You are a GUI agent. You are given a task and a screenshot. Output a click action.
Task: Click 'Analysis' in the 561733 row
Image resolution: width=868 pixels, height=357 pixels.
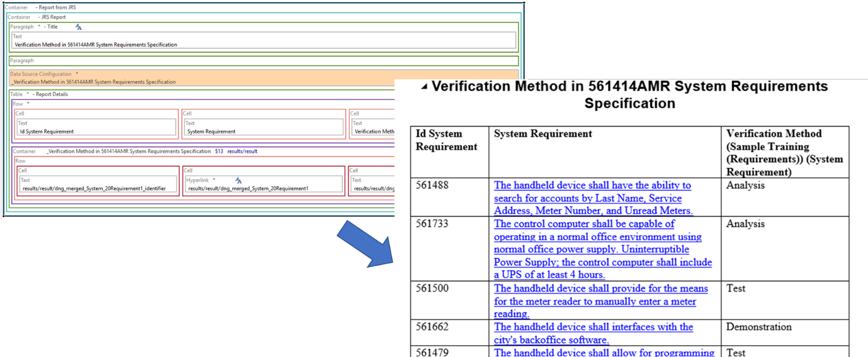(x=745, y=224)
